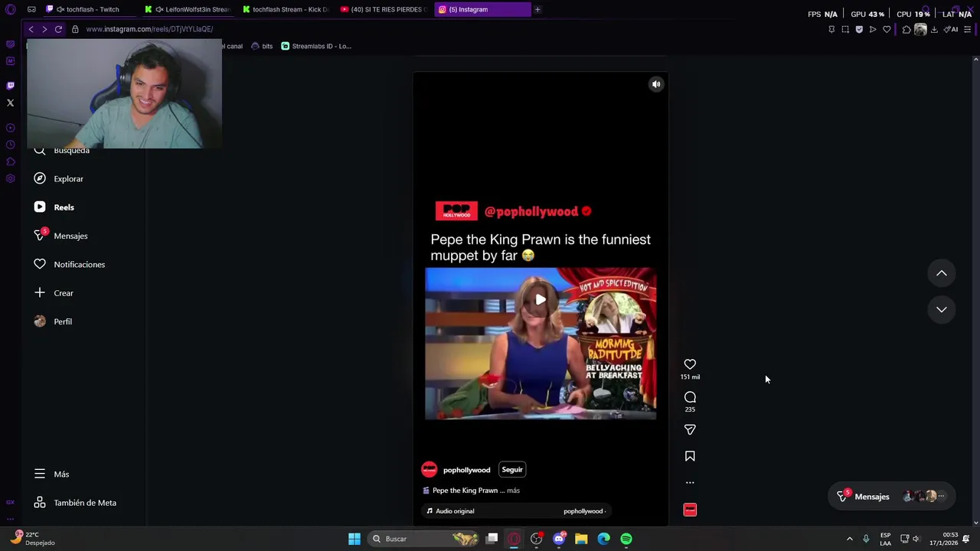Open Búsqueda in the Instagram sidebar
Image resolution: width=980 pixels, height=551 pixels.
pos(62,151)
